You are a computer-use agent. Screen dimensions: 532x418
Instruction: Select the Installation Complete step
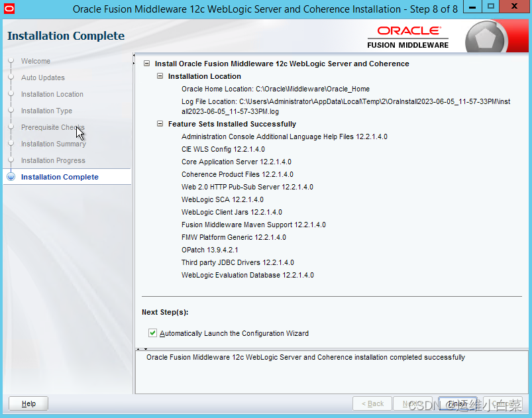[60, 177]
